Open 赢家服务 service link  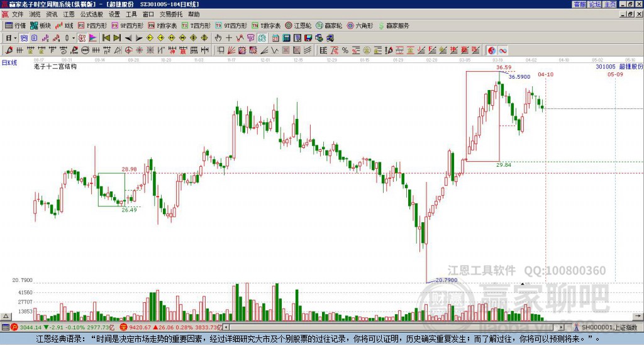tap(394, 25)
